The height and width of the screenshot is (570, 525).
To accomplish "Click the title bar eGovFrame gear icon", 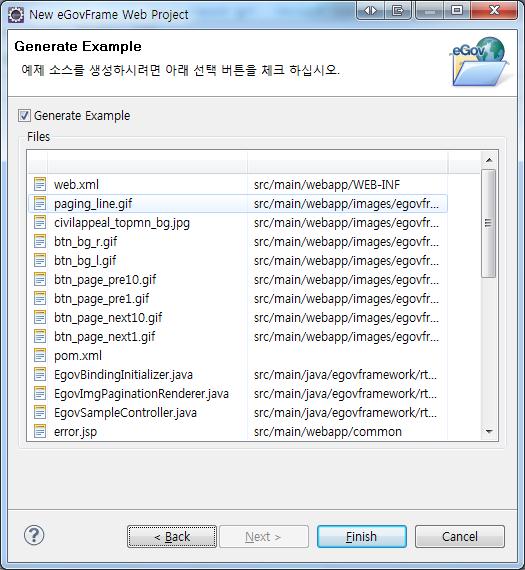I will (16, 15).
